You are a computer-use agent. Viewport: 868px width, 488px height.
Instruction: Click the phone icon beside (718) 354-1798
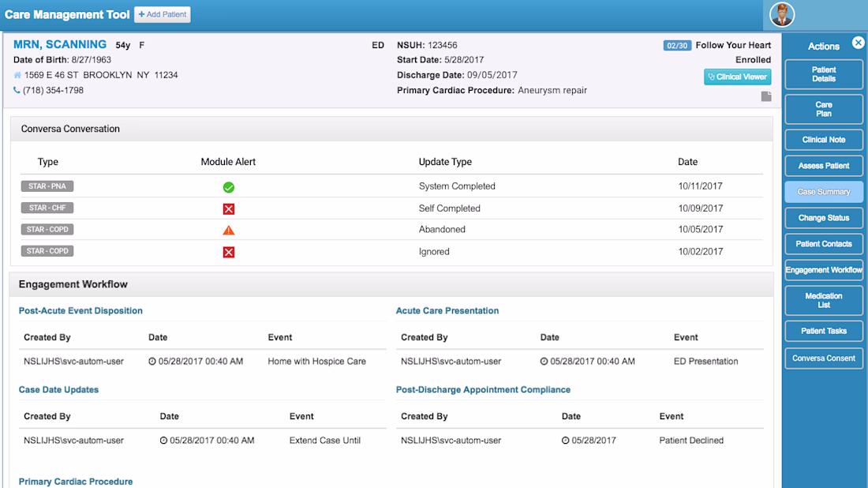(17, 90)
